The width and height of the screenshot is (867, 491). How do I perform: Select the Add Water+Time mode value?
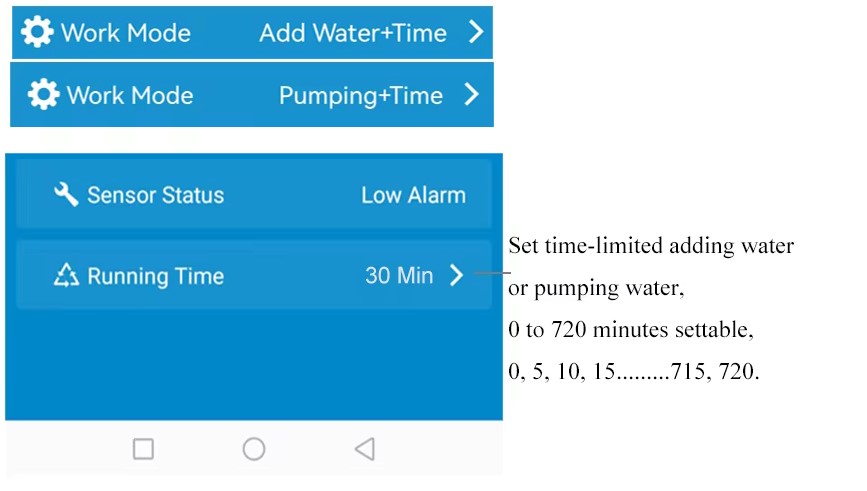point(352,32)
